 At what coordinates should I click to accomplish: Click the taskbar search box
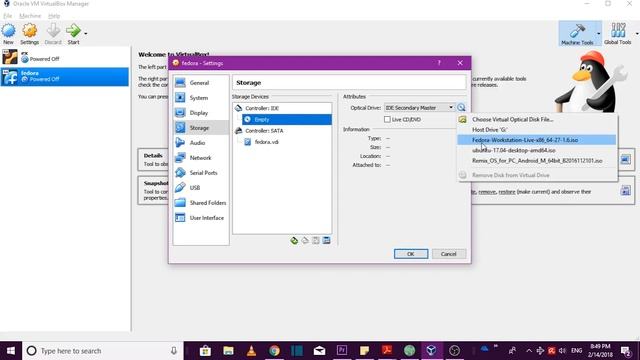(102, 351)
